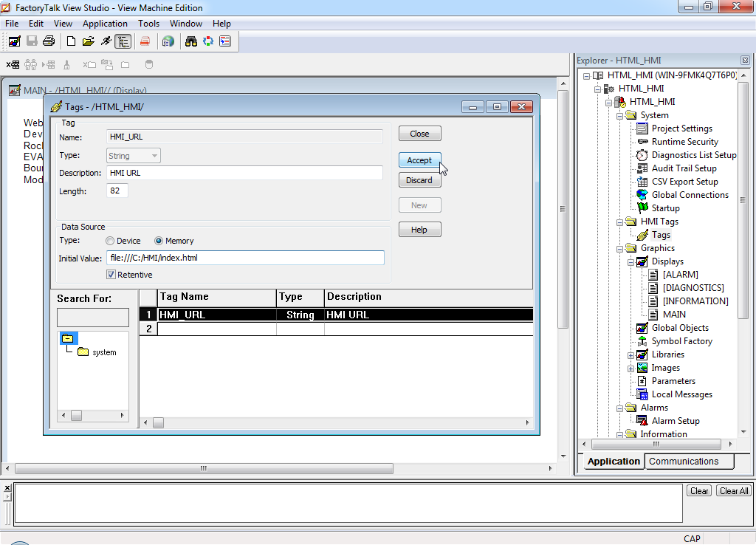The width and height of the screenshot is (756, 545).
Task: Click Clear All in diagnostics panel
Action: [x=733, y=491]
